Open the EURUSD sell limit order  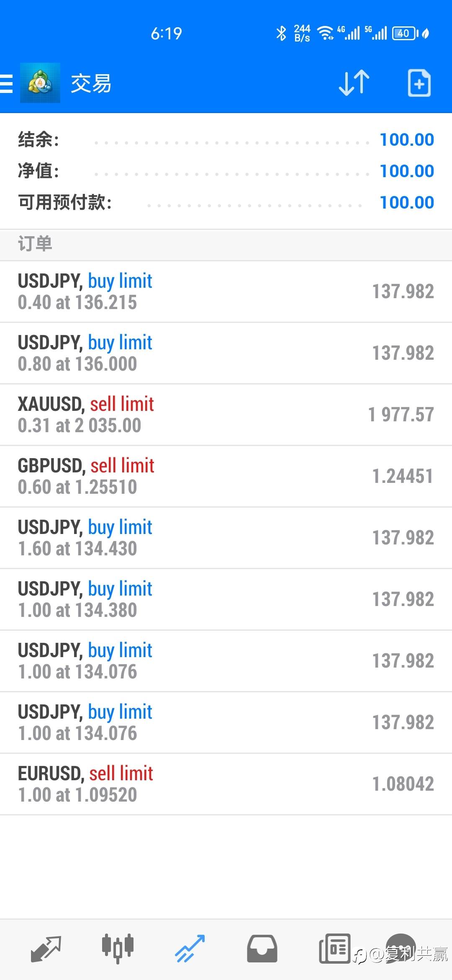tap(226, 784)
